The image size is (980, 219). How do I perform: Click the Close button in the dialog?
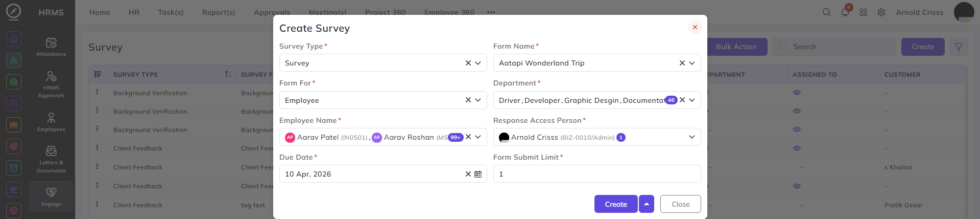tap(681, 204)
